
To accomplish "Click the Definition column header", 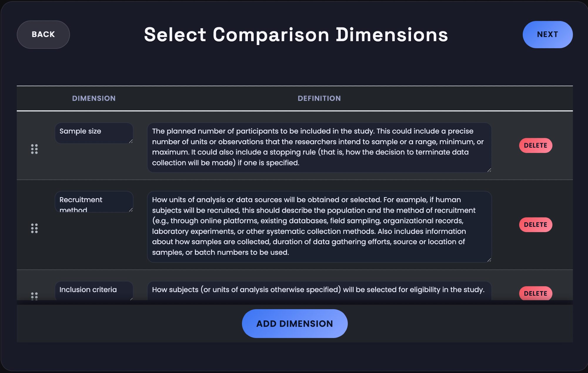I will coord(319,98).
